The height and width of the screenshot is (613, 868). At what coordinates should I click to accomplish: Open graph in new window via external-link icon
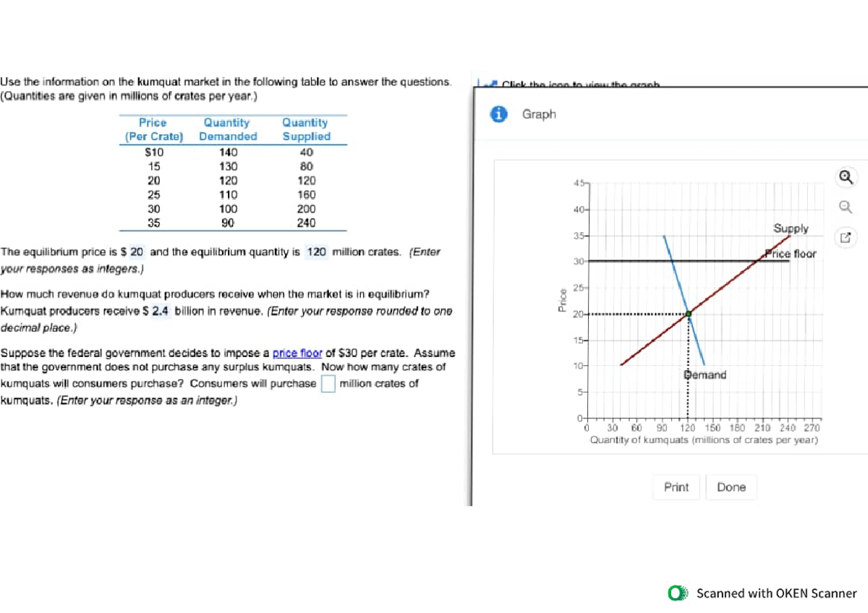(846, 236)
